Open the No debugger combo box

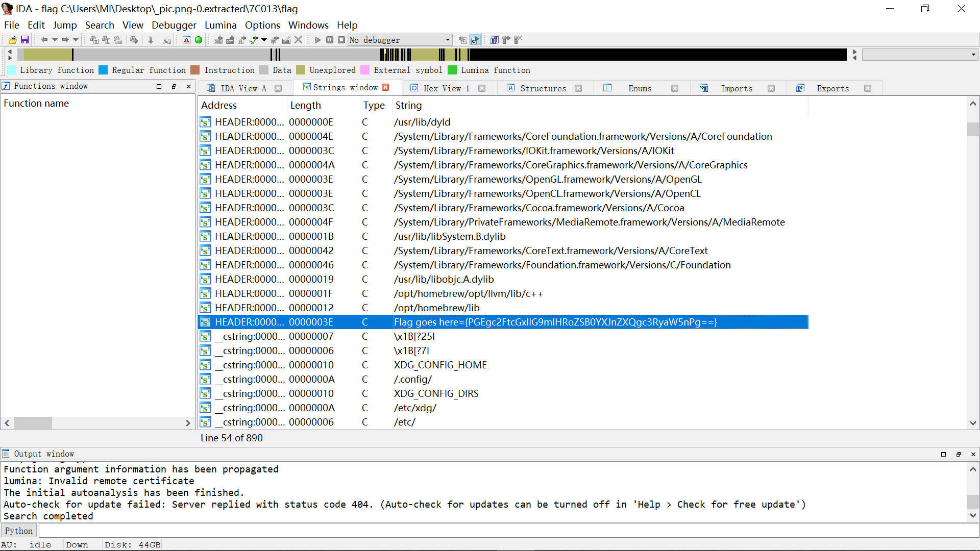click(x=400, y=40)
